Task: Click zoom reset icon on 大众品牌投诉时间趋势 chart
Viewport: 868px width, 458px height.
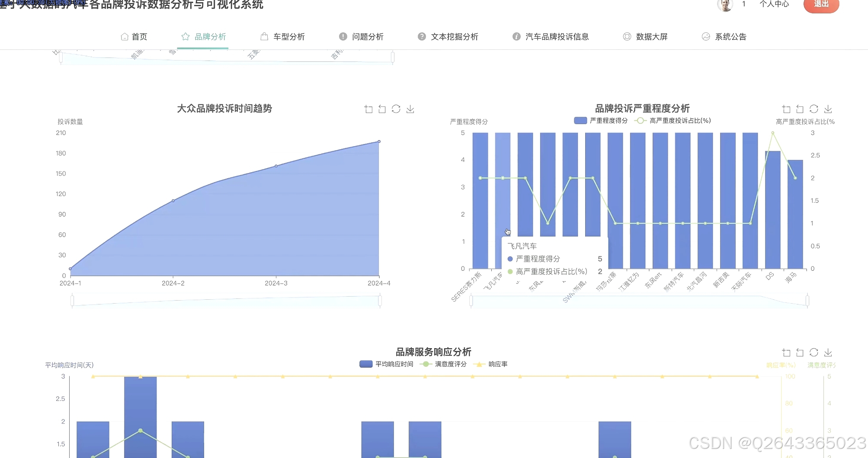Action: coord(382,109)
